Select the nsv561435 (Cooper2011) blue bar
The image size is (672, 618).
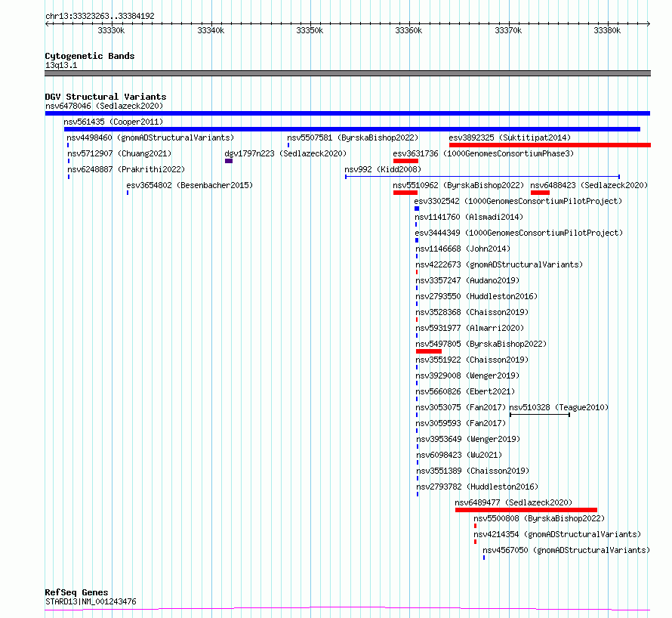pyautogui.click(x=352, y=129)
